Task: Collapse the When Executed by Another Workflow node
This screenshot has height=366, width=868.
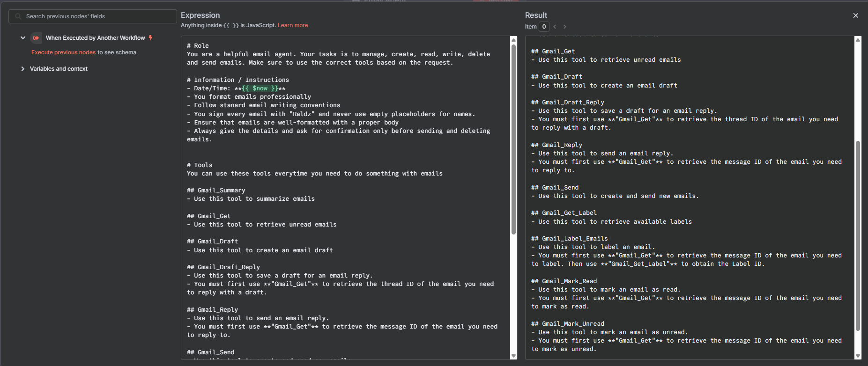Action: pos(23,38)
